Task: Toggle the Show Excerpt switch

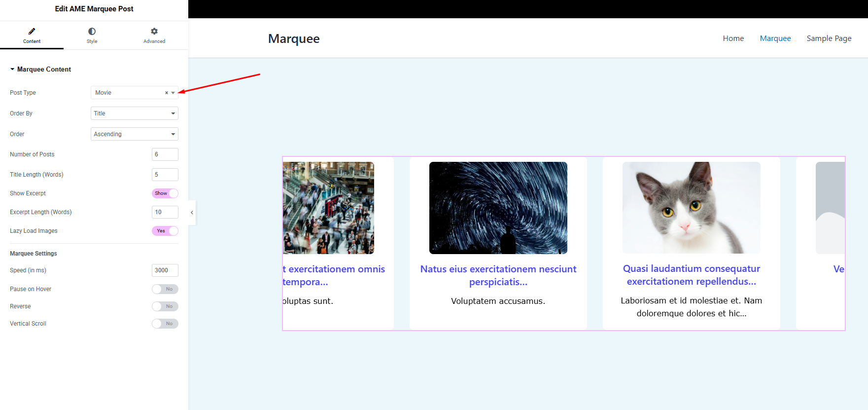Action: pos(165,193)
